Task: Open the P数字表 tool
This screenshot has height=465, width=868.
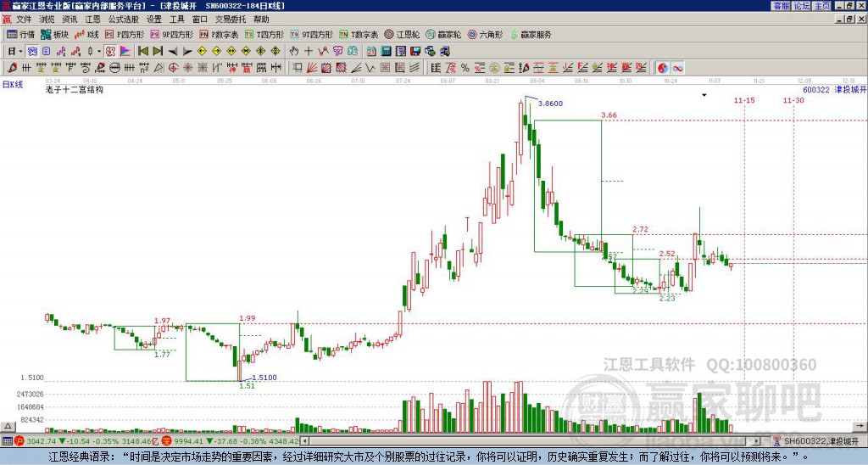Action: [x=219, y=34]
